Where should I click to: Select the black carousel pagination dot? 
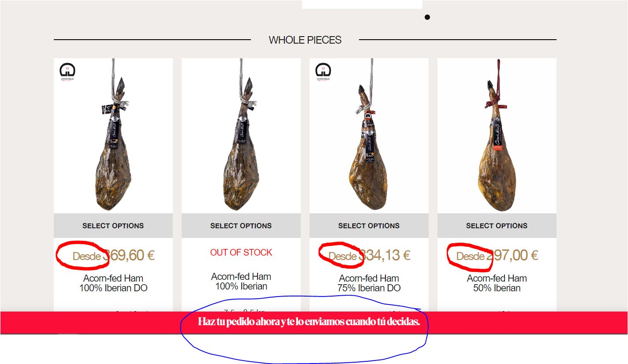click(x=427, y=17)
